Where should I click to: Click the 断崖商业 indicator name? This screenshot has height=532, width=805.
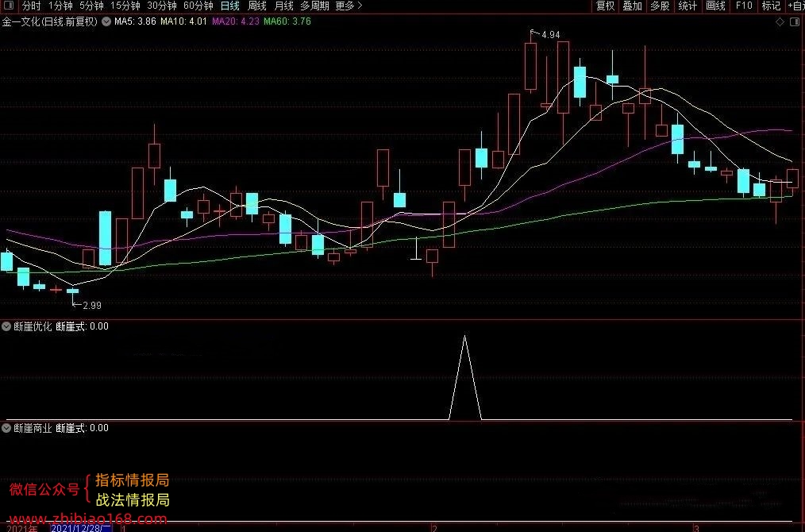coord(33,428)
